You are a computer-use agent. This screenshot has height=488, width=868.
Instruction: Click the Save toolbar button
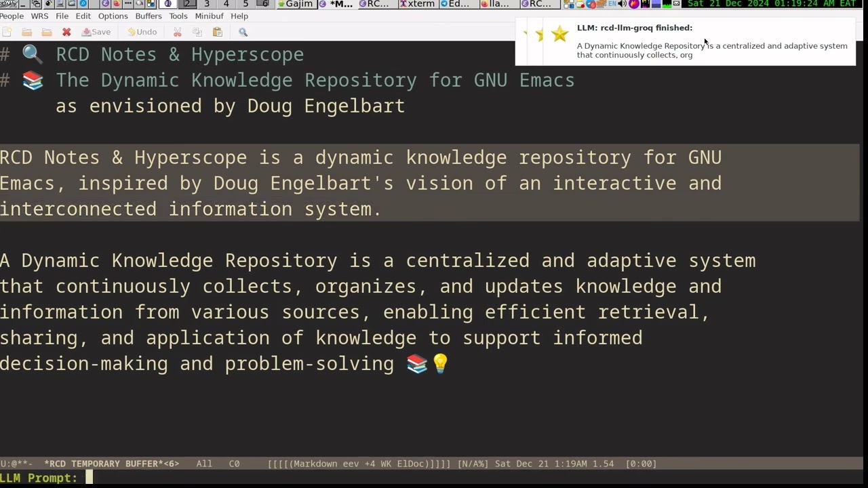pos(96,32)
